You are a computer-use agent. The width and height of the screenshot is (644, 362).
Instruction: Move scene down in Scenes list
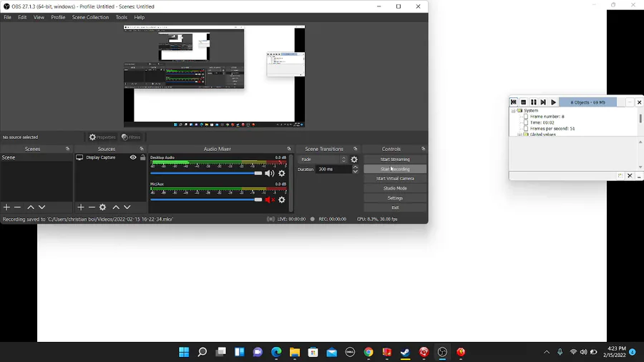[x=42, y=207]
